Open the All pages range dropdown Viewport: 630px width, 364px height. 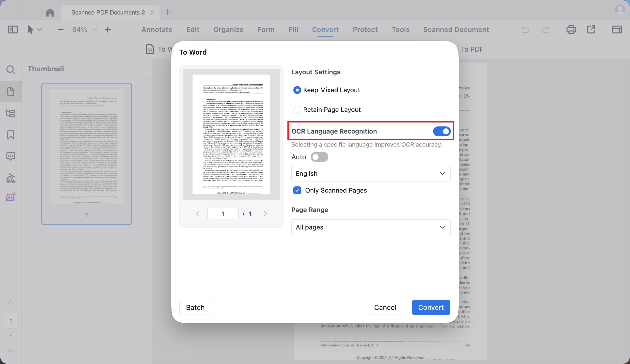point(371,227)
